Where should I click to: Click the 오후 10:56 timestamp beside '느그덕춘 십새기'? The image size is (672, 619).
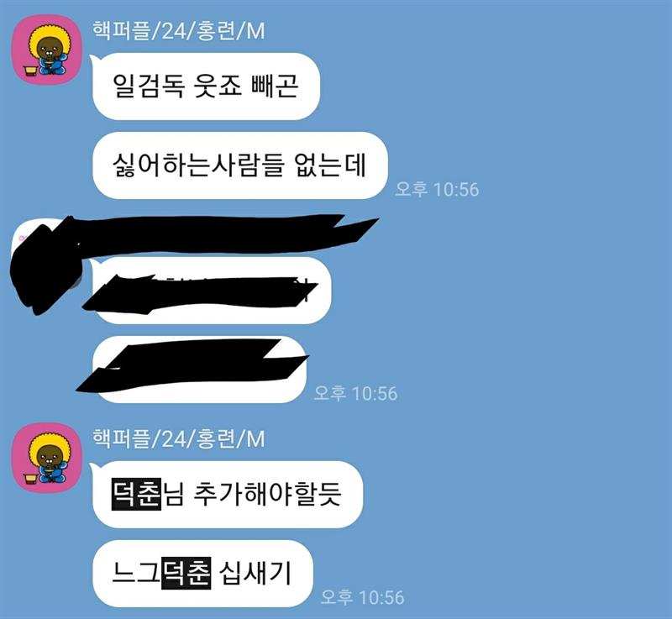click(362, 597)
